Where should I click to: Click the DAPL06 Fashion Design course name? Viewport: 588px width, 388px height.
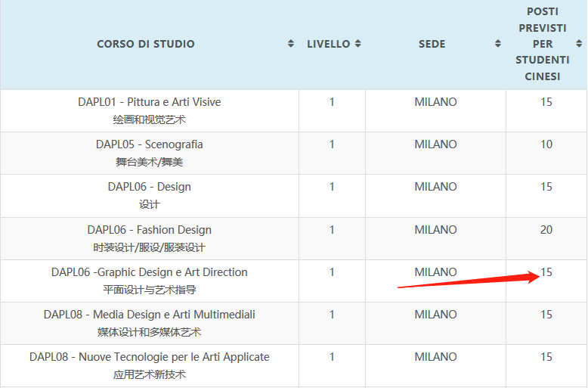[150, 230]
